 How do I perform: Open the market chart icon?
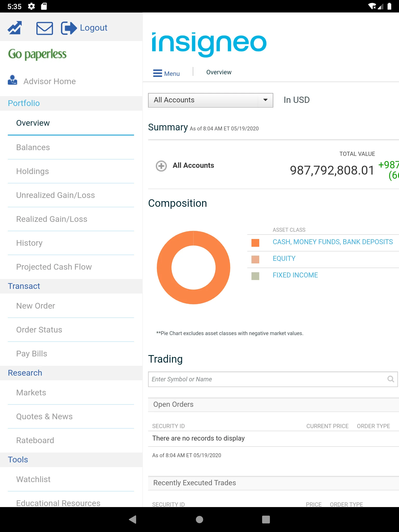coord(15,28)
